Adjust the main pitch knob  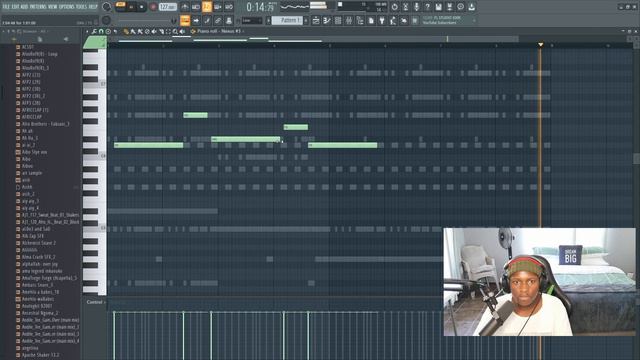(107, 20)
